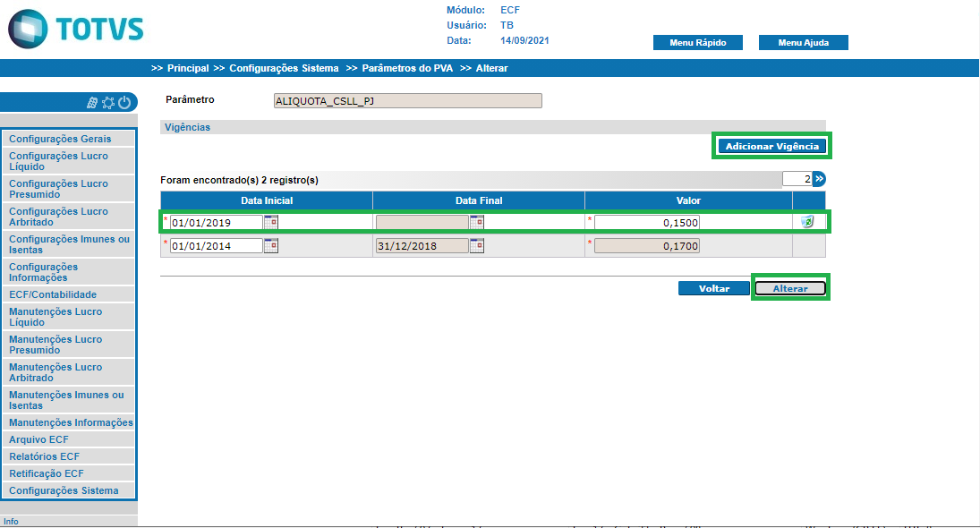Click the Alterar button
Screen dimensions: 980x528
tap(790, 288)
